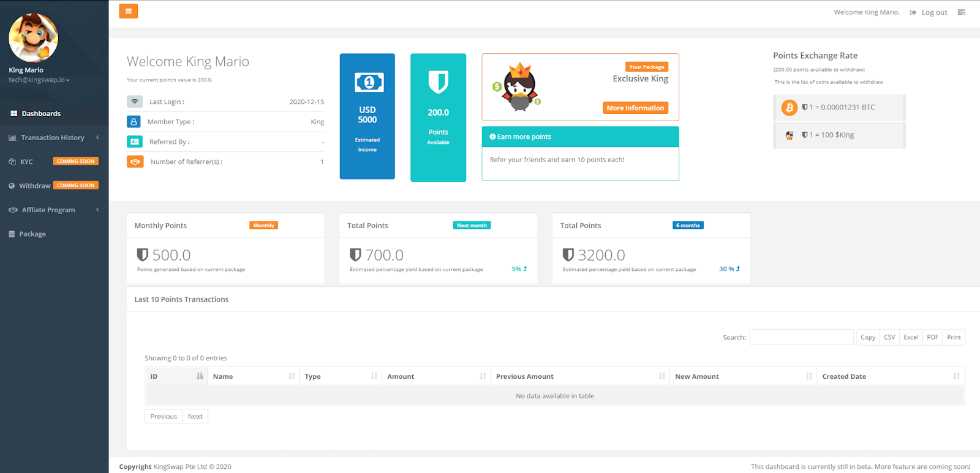This screenshot has width=980, height=473.
Task: Expand the tech@kingswap.io account dropdown
Action: pos(39,80)
